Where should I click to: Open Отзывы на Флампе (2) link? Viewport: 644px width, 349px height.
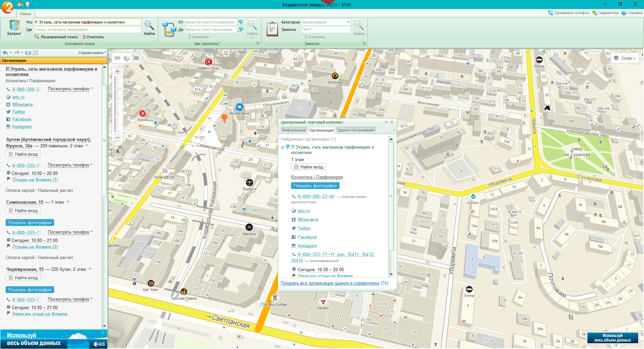tap(35, 247)
